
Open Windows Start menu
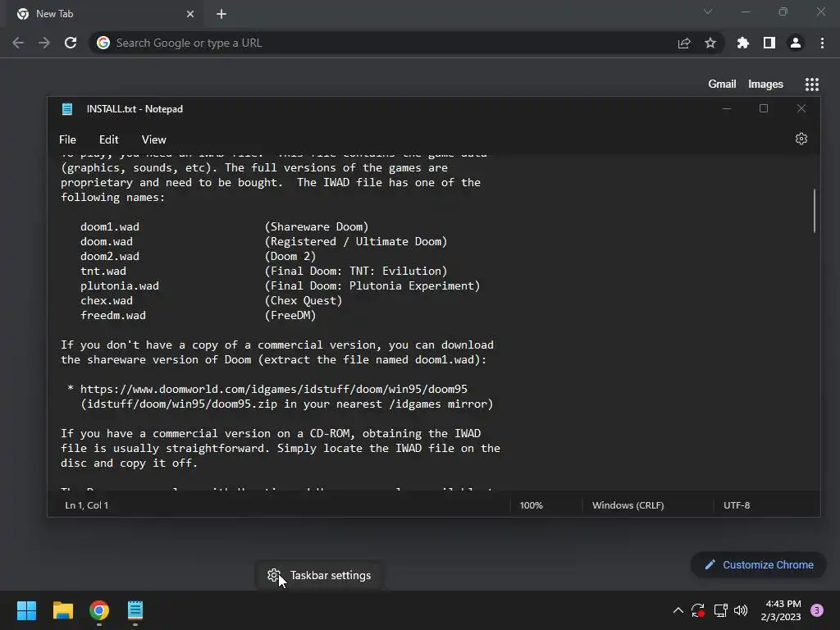(26, 610)
